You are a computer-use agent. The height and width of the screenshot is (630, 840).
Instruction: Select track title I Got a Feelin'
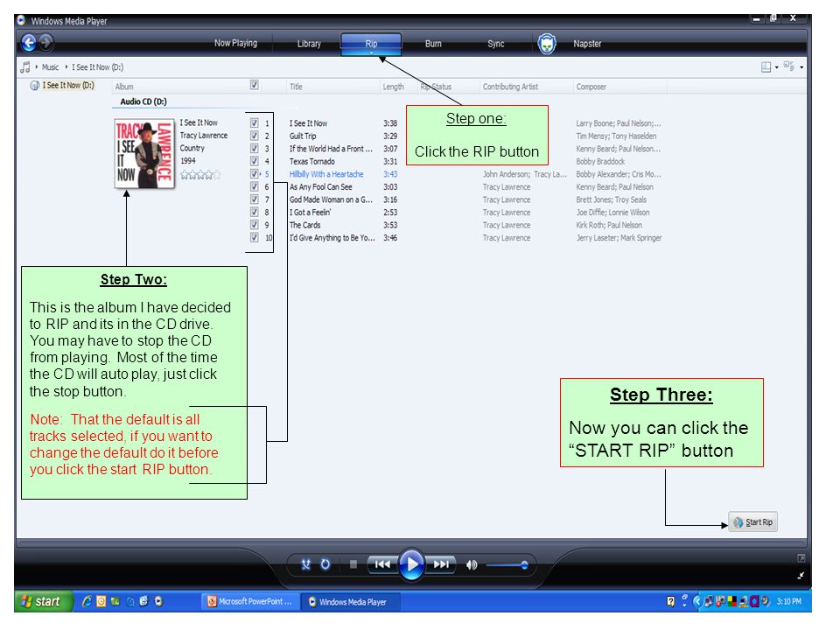coord(310,212)
